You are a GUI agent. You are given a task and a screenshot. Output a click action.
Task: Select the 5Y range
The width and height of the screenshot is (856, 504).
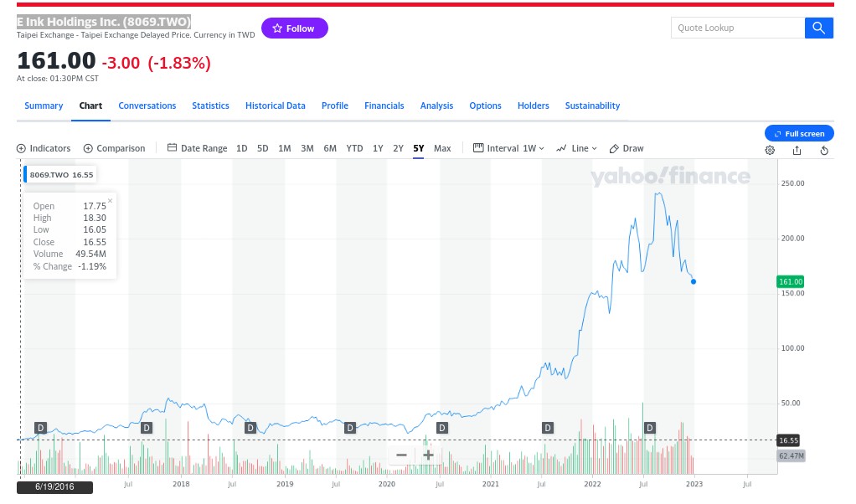tap(419, 148)
